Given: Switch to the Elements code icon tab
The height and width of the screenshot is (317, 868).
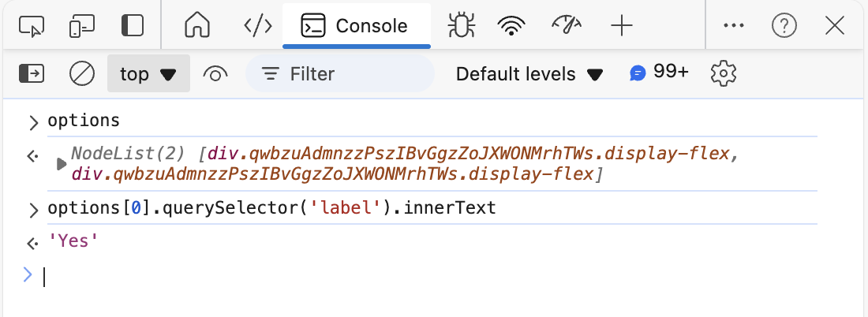Looking at the screenshot, I should pos(258,26).
